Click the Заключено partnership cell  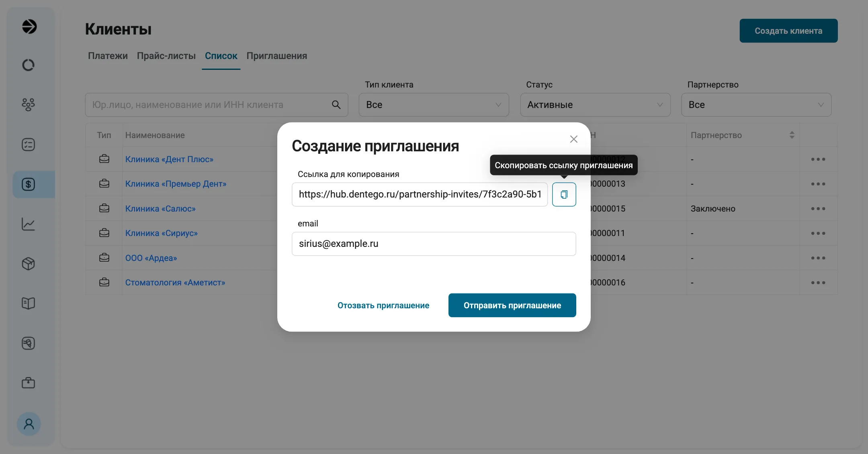point(713,209)
